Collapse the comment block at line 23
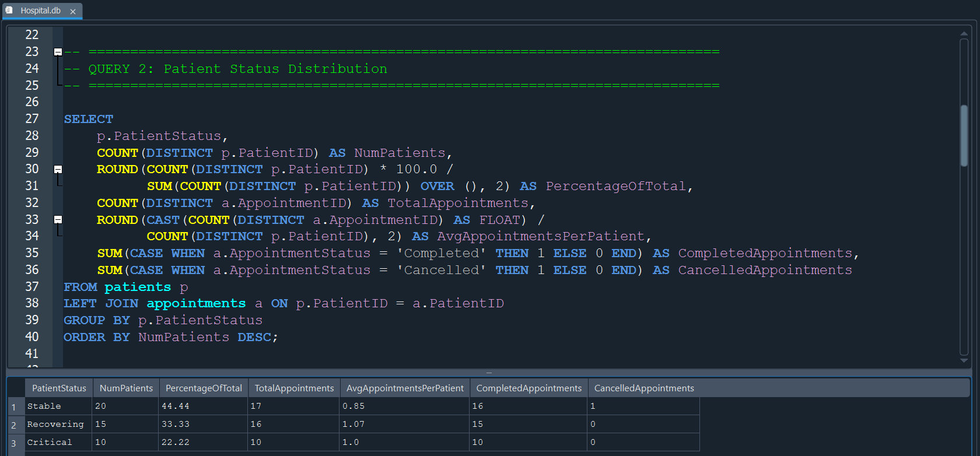The width and height of the screenshot is (980, 456). (x=58, y=52)
